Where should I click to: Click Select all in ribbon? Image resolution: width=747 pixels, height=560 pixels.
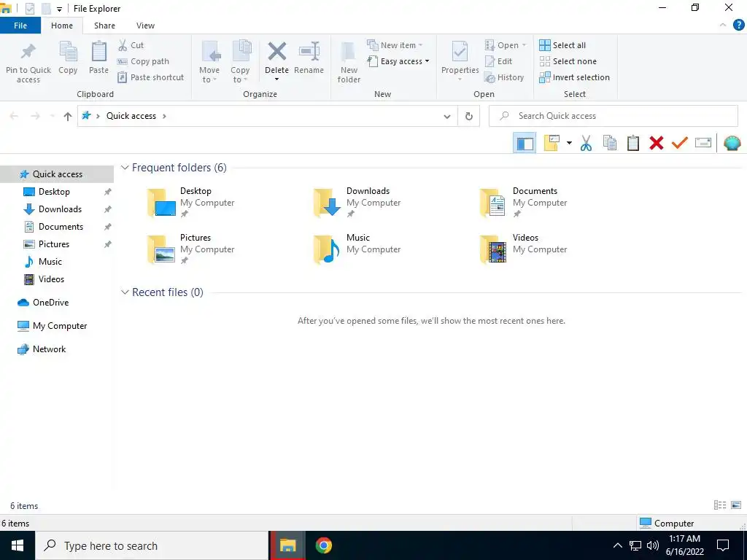[562, 45]
